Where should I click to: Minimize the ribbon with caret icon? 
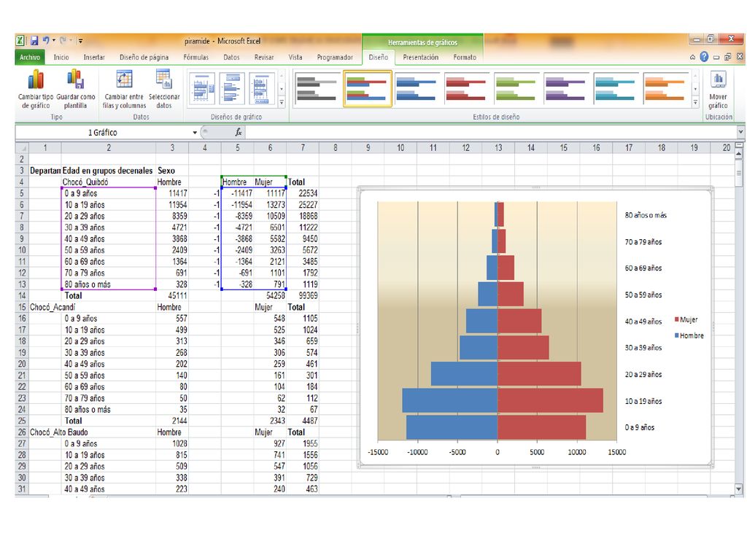693,58
